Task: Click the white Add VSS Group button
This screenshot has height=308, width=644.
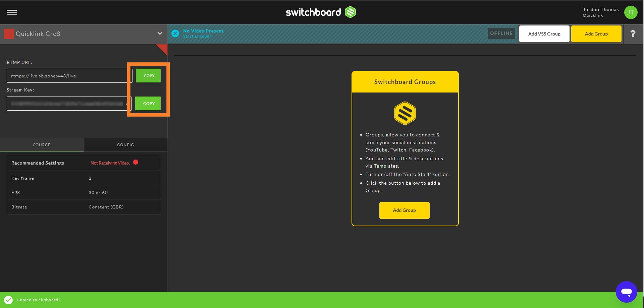Action: tap(544, 34)
